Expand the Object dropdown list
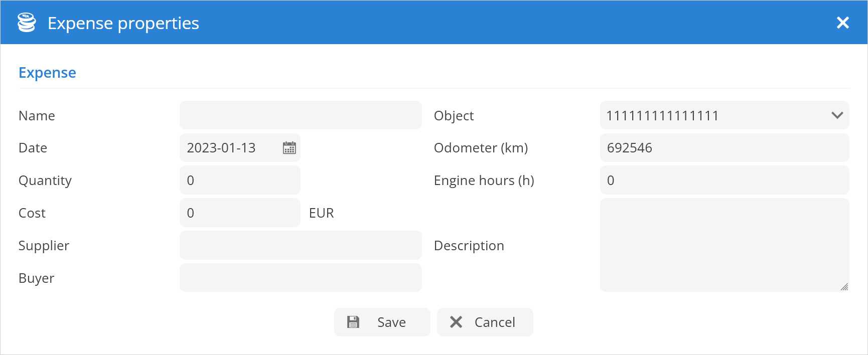This screenshot has height=355, width=868. pos(836,115)
